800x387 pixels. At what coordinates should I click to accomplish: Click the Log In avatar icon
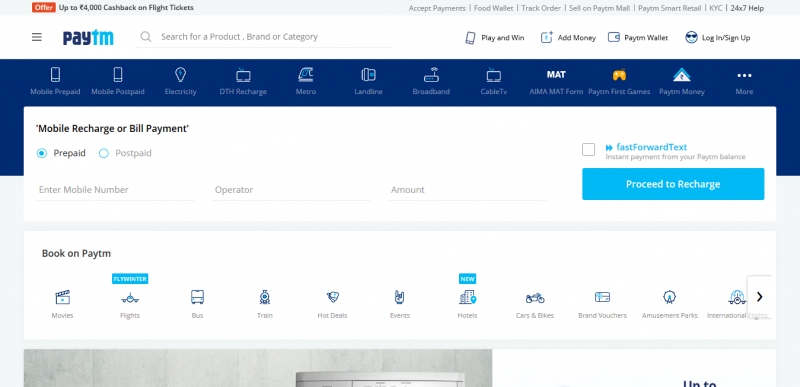691,37
